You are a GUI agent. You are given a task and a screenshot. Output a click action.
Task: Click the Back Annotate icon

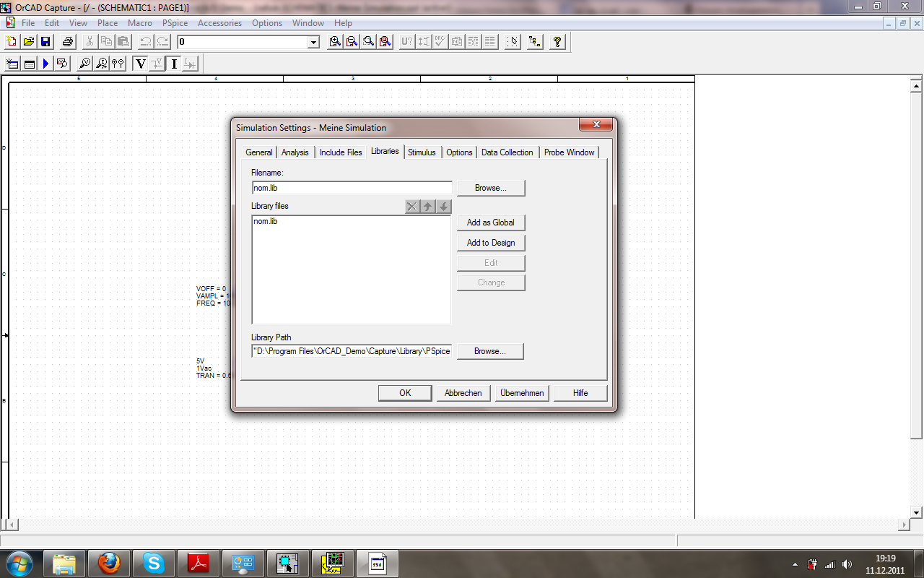(424, 42)
